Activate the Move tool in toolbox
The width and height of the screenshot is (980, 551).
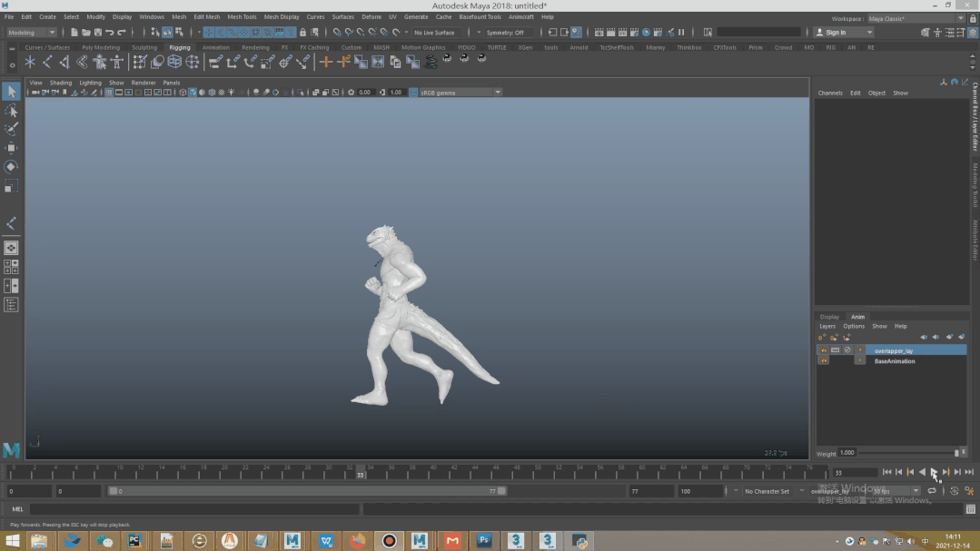[x=11, y=148]
